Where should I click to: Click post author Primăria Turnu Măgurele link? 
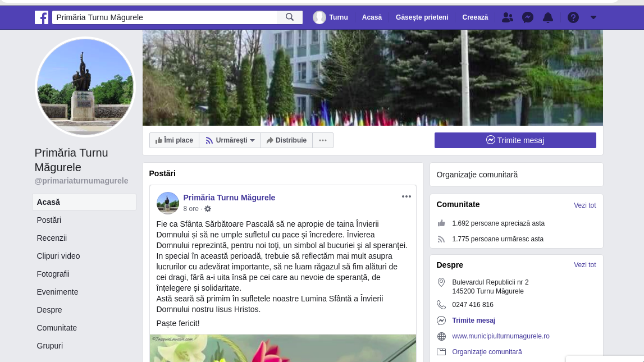(229, 198)
